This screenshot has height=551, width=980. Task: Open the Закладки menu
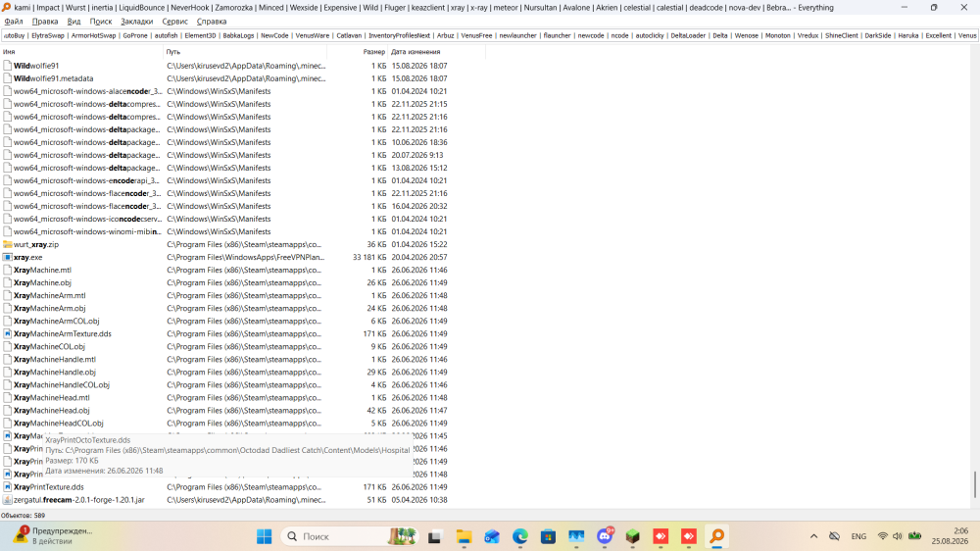tap(137, 22)
